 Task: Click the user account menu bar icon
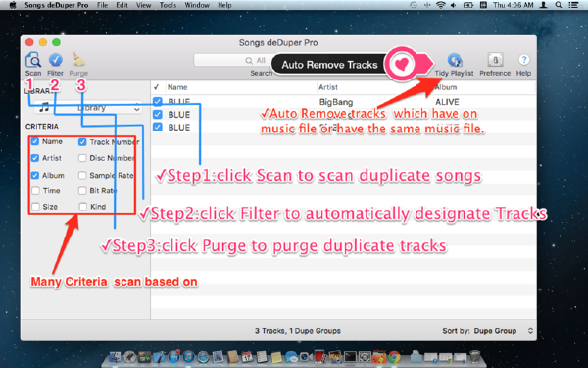point(543,5)
